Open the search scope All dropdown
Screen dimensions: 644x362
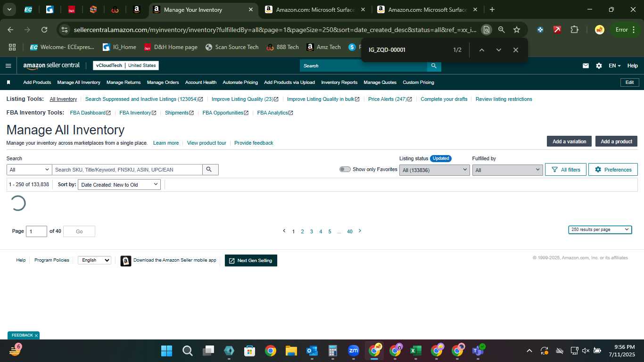click(29, 170)
